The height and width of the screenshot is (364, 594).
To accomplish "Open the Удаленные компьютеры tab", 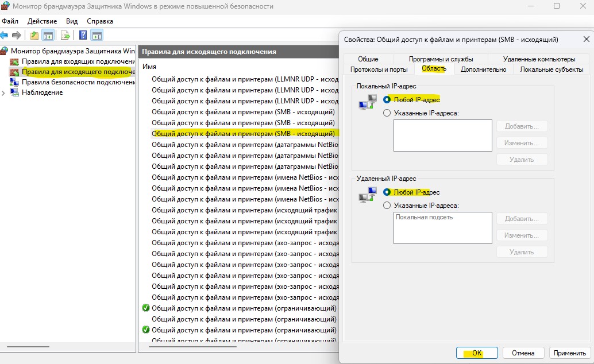I will pyautogui.click(x=539, y=59).
